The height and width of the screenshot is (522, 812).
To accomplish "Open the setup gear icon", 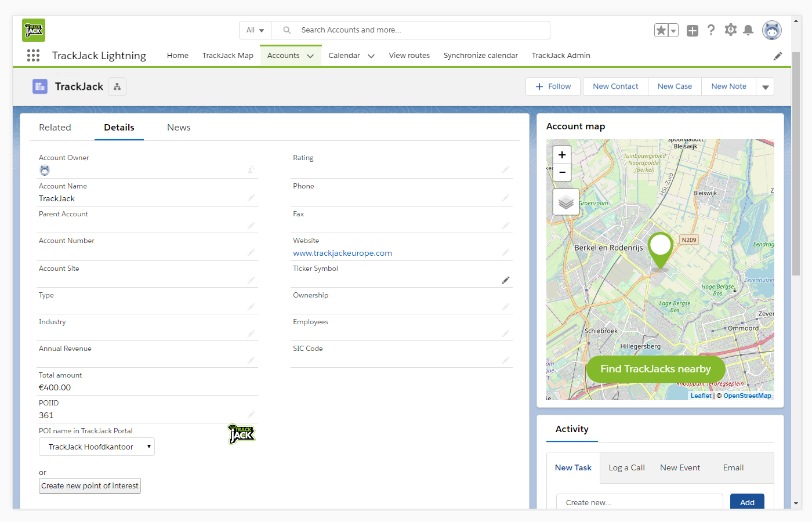I will [730, 30].
